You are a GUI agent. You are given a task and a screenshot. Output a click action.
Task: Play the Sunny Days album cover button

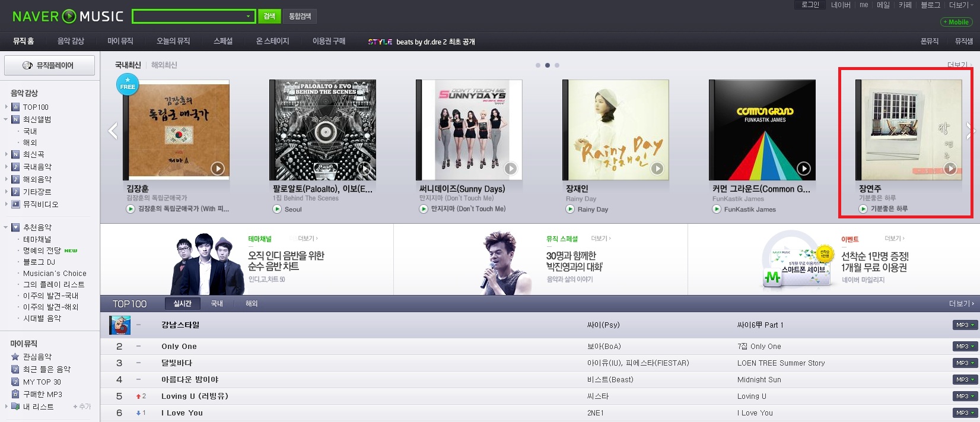click(x=511, y=169)
